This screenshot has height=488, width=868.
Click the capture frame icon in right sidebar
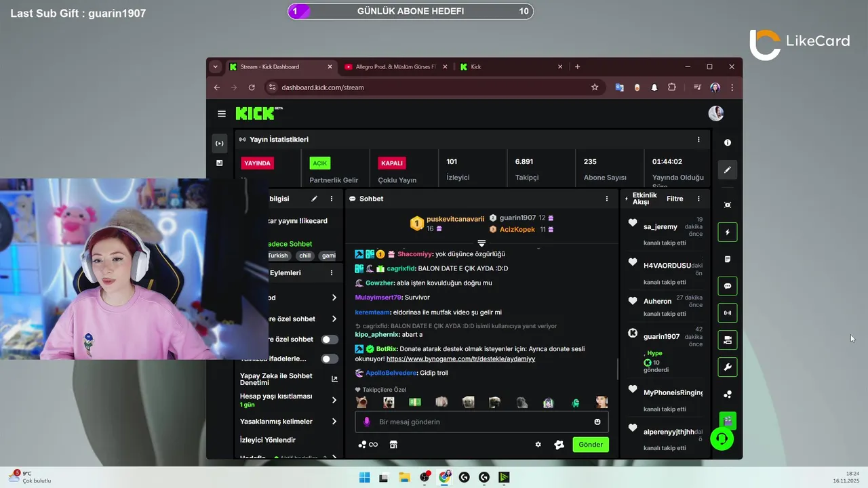click(x=728, y=205)
